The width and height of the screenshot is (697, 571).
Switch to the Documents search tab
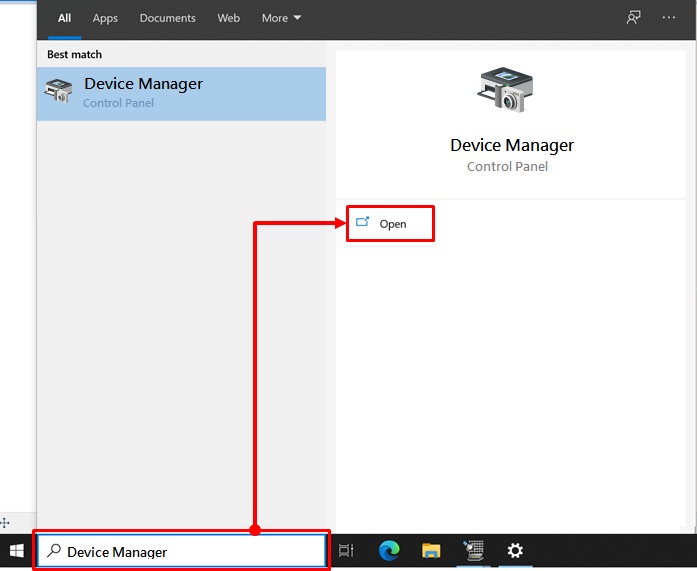(168, 18)
